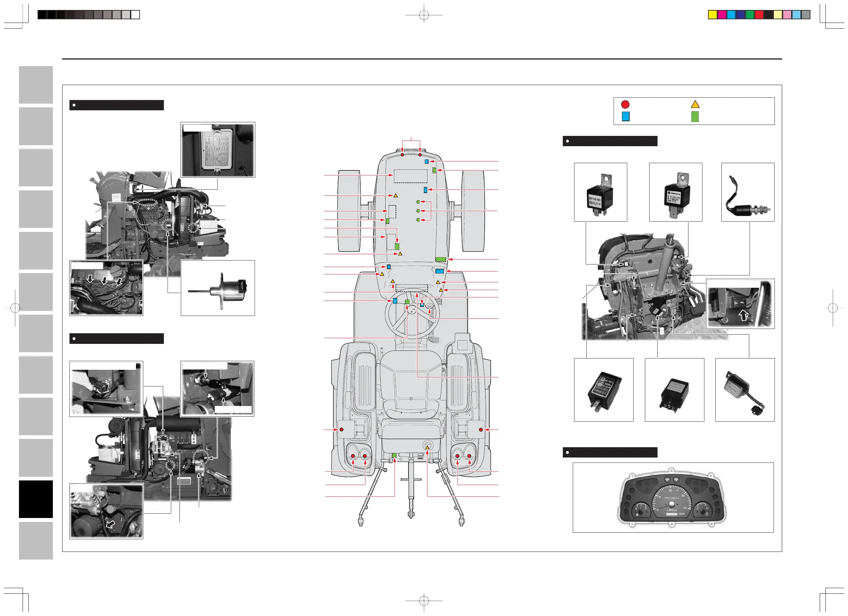This screenshot has width=848, height=616.
Task: Click the green dashed rectangle legend symbol
Action: point(695,117)
